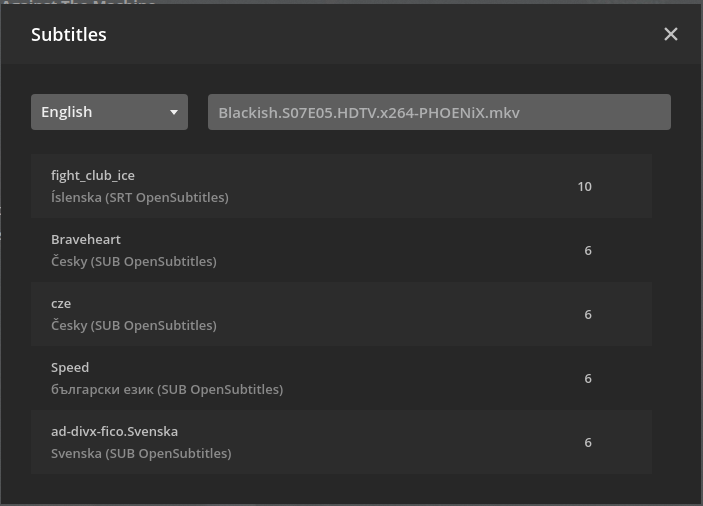The height and width of the screenshot is (506, 703).
Task: Open the English language dropdown
Action: [108, 112]
